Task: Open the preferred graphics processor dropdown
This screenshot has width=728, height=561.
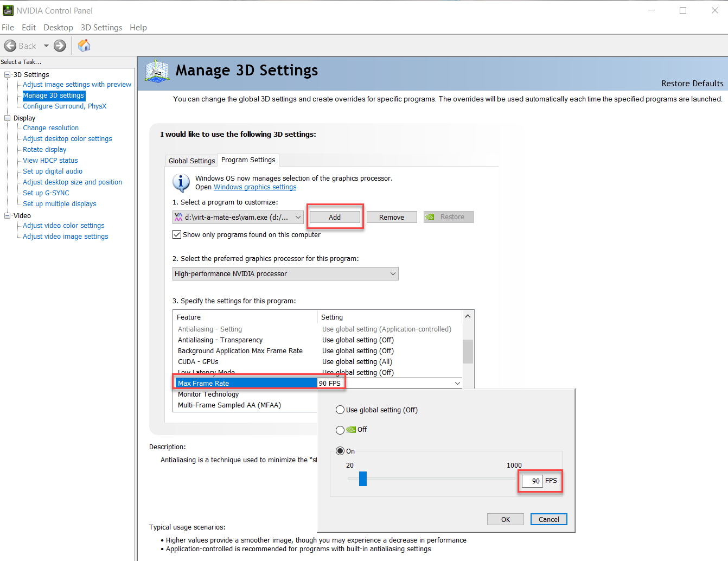Action: pyautogui.click(x=285, y=274)
